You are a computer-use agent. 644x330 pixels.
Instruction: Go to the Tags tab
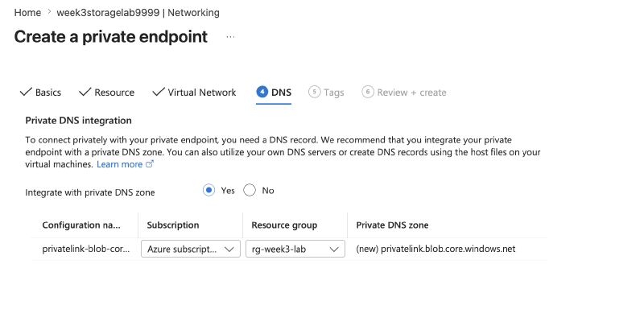[x=326, y=93]
